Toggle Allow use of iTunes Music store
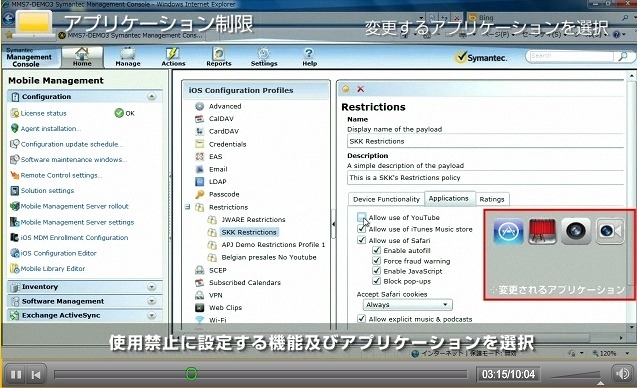 pyautogui.click(x=361, y=229)
